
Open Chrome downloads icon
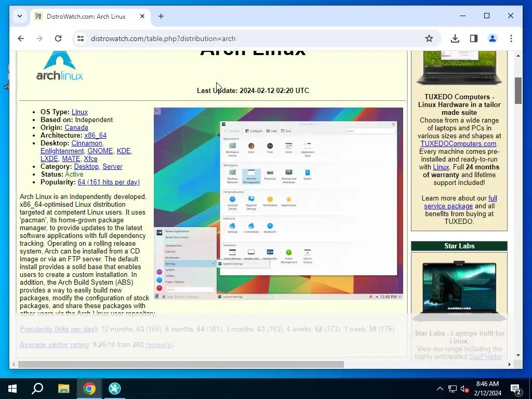click(455, 38)
